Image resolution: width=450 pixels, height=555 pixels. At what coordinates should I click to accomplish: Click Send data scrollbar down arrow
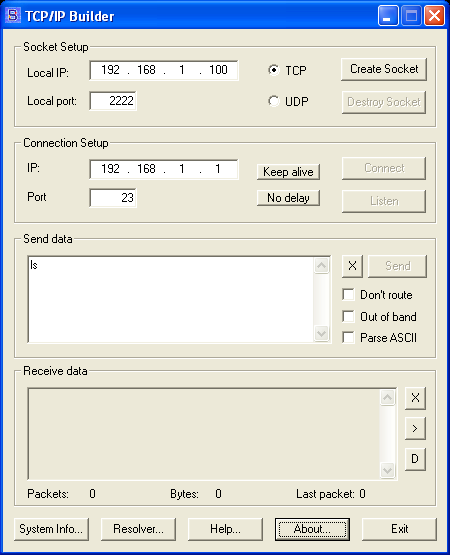[321, 333]
